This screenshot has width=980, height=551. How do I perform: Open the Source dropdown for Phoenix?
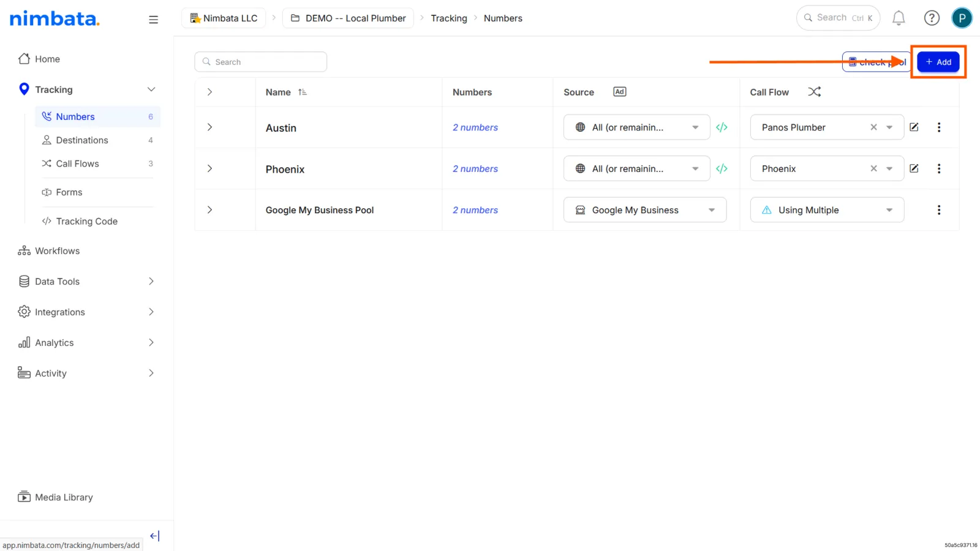(636, 168)
